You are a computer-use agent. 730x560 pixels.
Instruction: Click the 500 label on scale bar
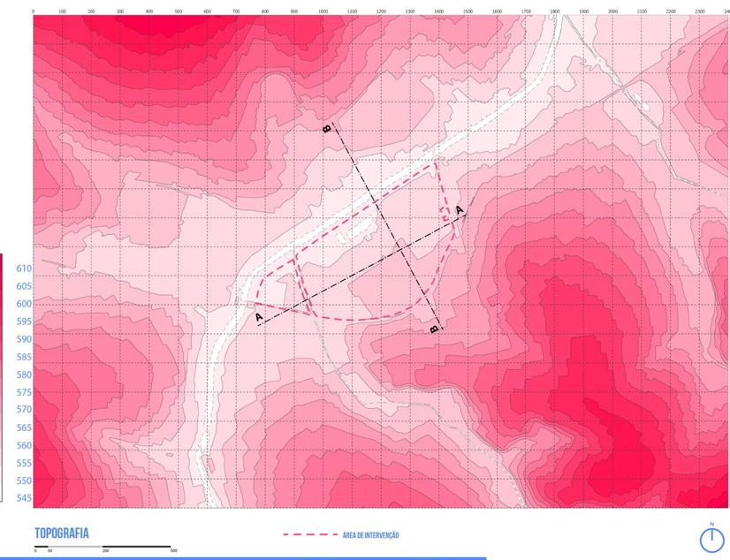[x=173, y=551]
